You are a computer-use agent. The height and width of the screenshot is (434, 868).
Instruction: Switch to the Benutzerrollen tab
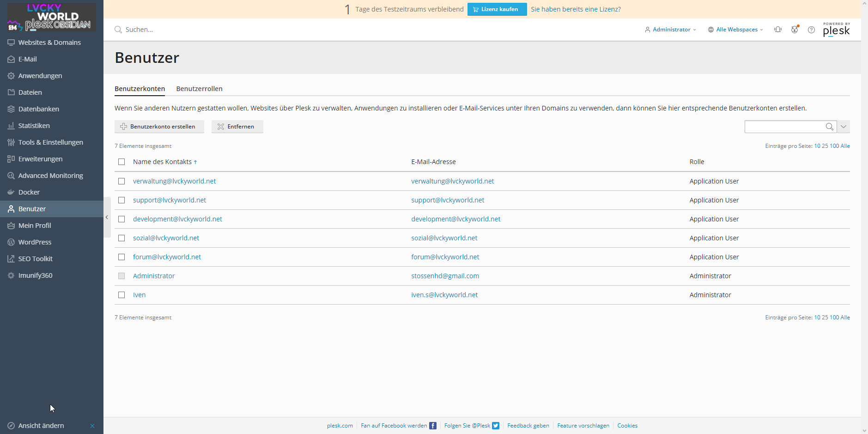[199, 89]
